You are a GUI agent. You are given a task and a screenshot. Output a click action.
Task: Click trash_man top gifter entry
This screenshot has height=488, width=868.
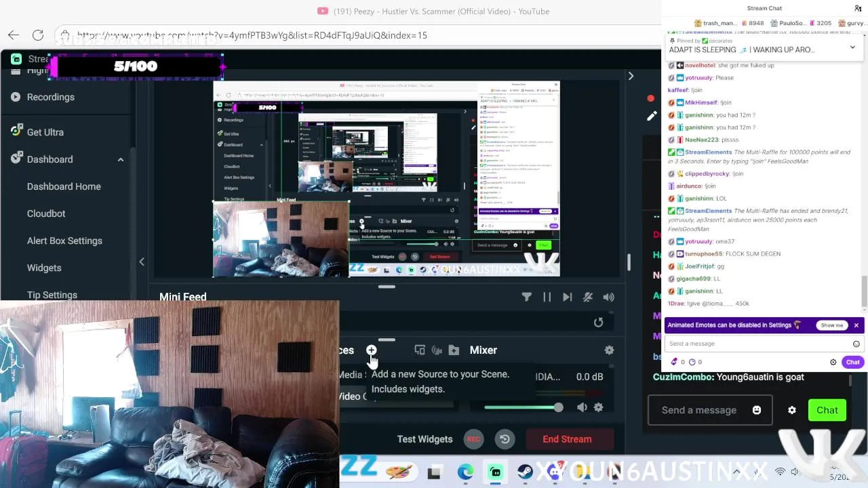tap(714, 23)
